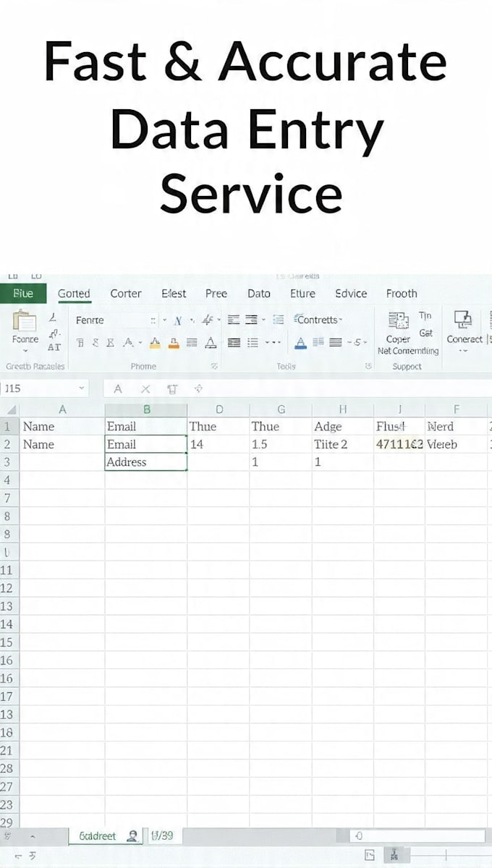Image resolution: width=492 pixels, height=868 pixels.
Task: Click the ellipsis more options icon in ribbon
Action: [273, 343]
